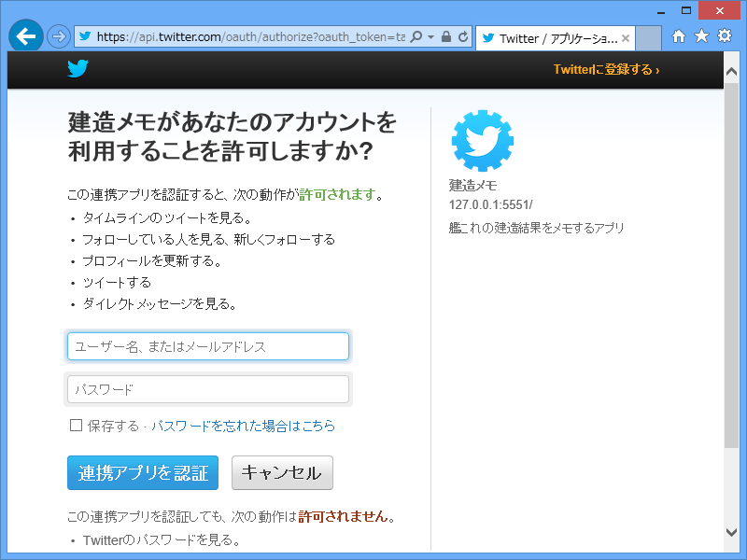
Task: Click the ツイートする list item
Action: click(x=117, y=283)
